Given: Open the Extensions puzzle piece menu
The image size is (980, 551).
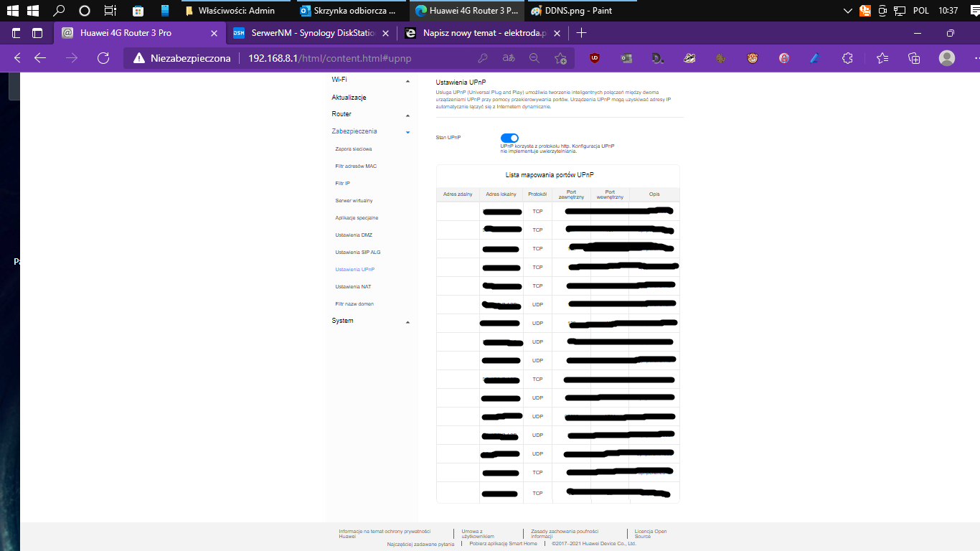Looking at the screenshot, I should tap(847, 58).
